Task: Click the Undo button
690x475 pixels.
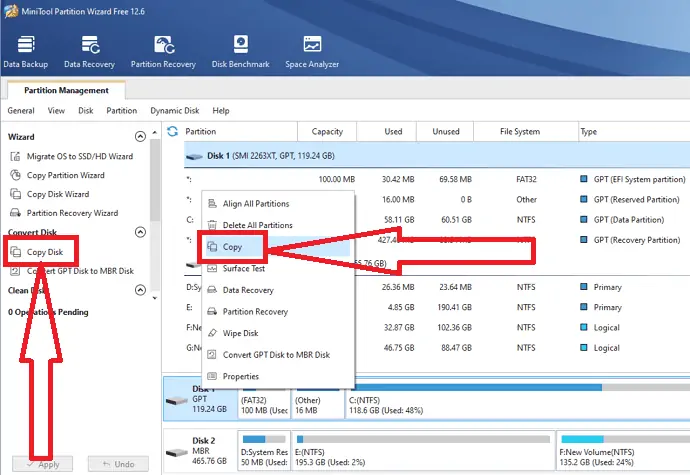Action: [x=118, y=464]
